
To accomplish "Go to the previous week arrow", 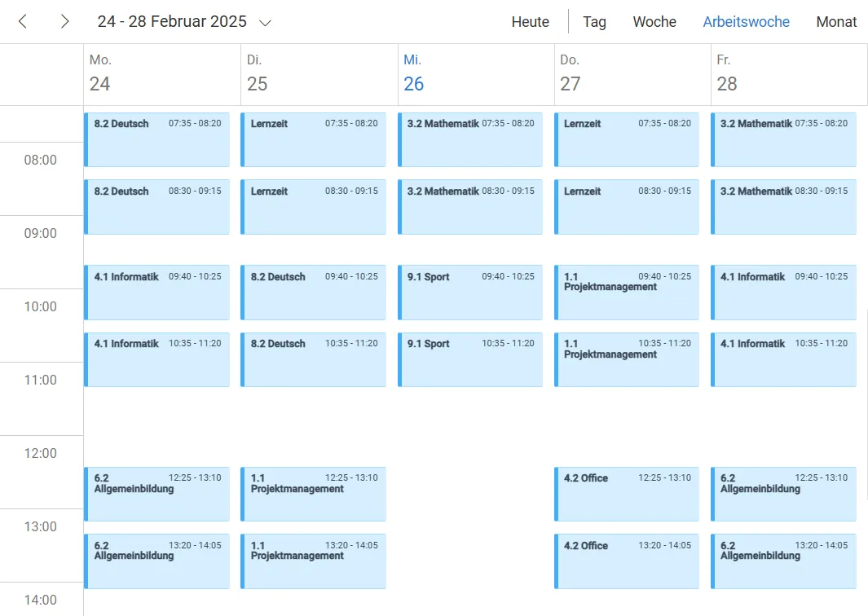I will pos(23,22).
